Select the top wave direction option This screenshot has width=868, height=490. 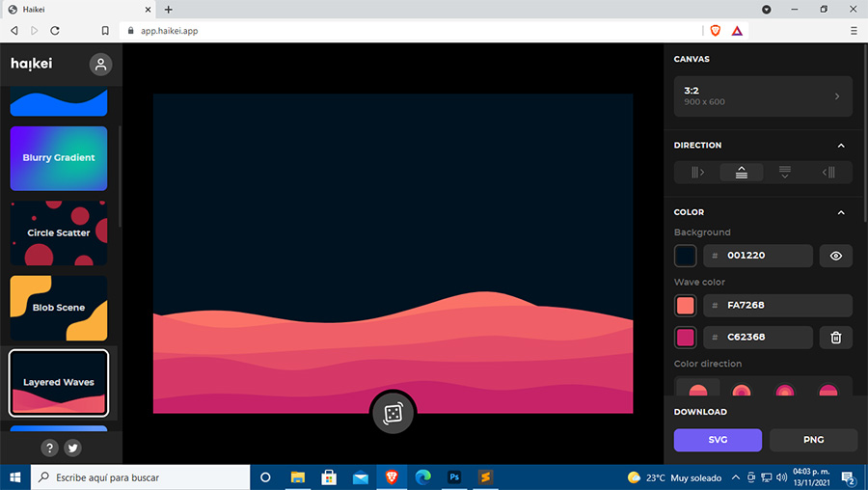point(784,173)
